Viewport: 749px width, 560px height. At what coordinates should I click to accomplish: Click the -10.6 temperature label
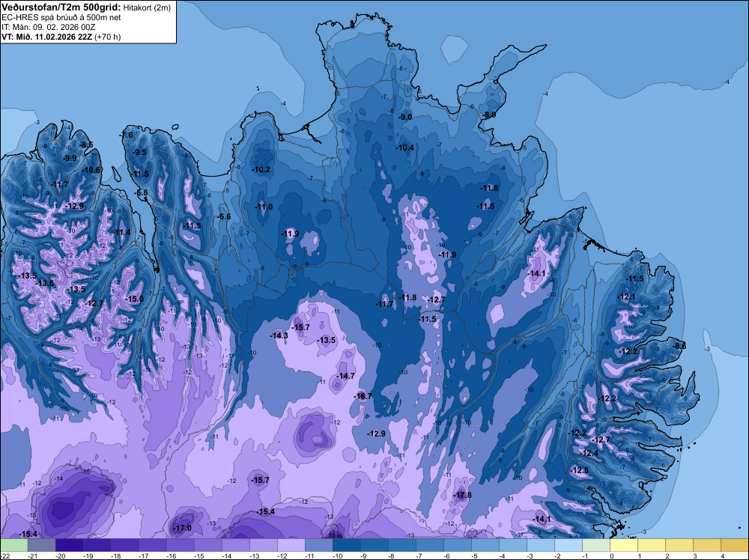pos(91,170)
